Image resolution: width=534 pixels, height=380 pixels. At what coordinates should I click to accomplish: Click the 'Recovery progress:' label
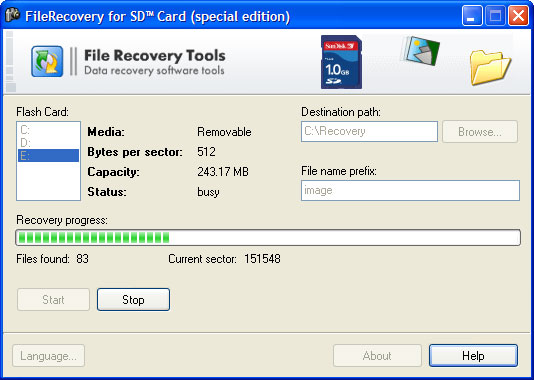(x=62, y=220)
